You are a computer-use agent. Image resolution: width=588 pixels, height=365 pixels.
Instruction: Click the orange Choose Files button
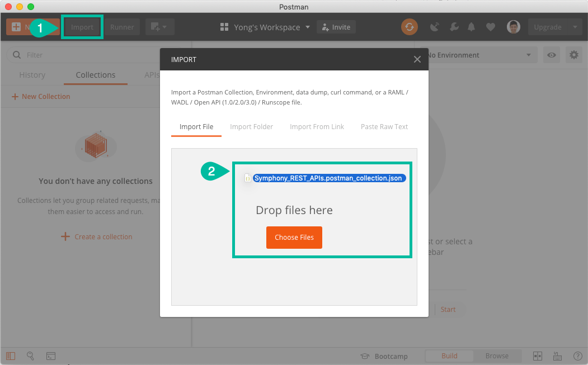(294, 237)
